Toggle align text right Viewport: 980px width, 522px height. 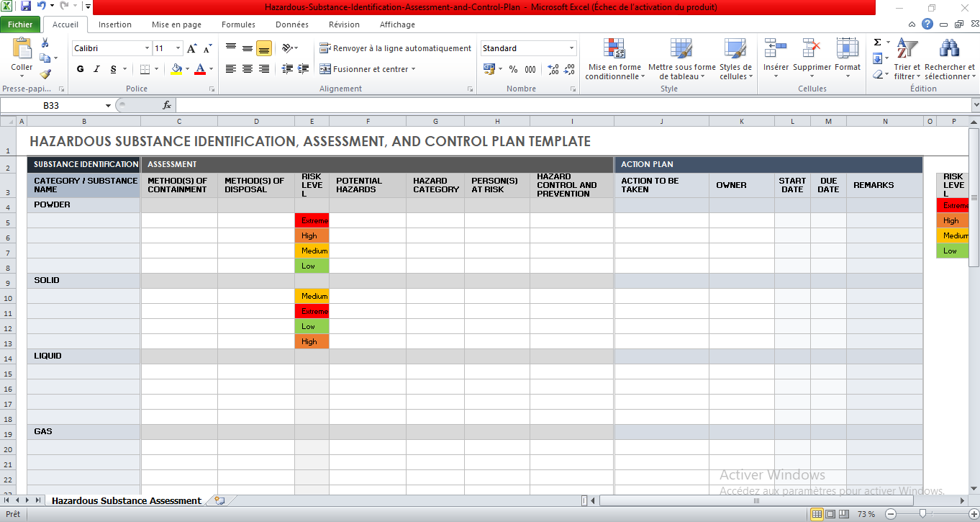264,69
